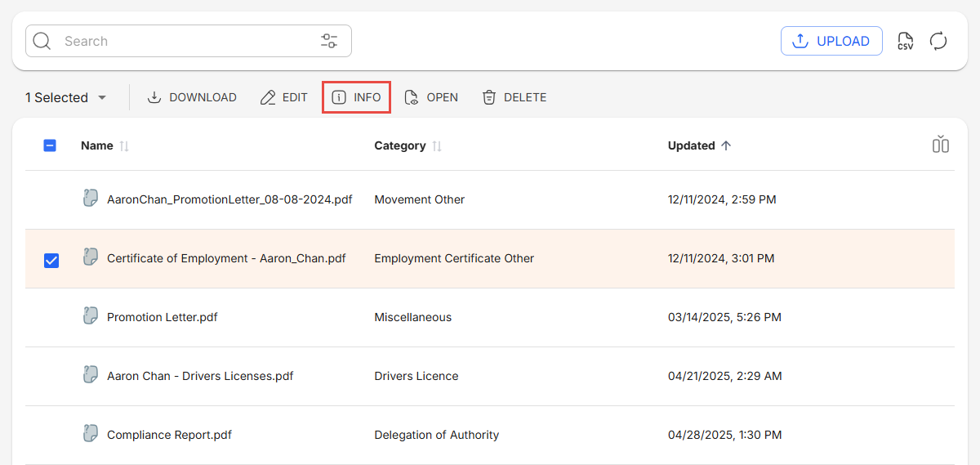Open the column settings icon

tap(940, 145)
